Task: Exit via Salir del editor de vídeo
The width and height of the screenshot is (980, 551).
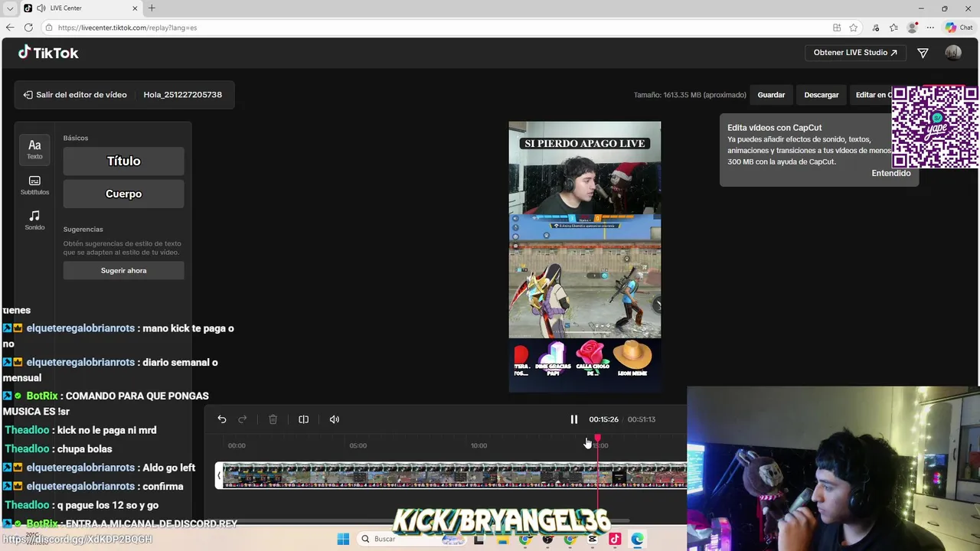Action: coord(75,95)
